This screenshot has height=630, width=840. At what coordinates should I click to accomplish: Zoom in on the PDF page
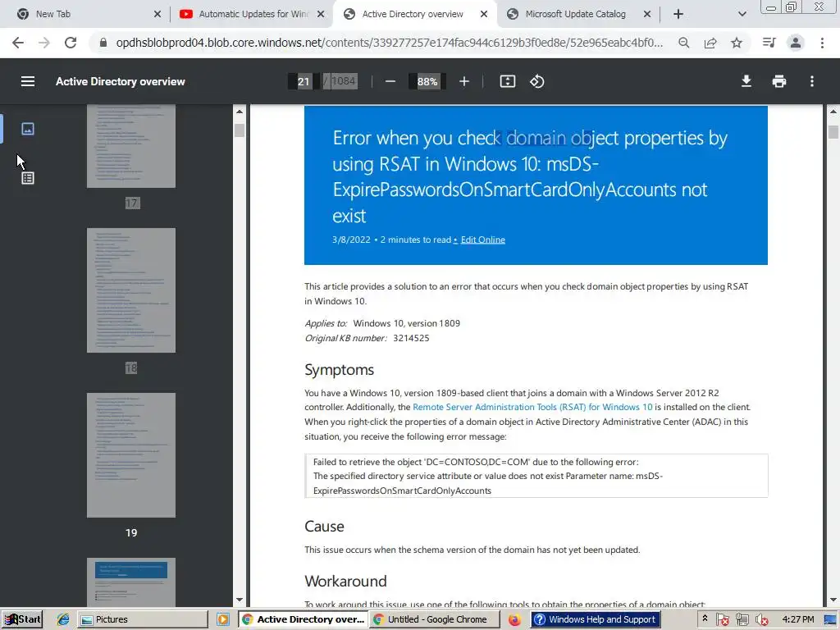464,81
